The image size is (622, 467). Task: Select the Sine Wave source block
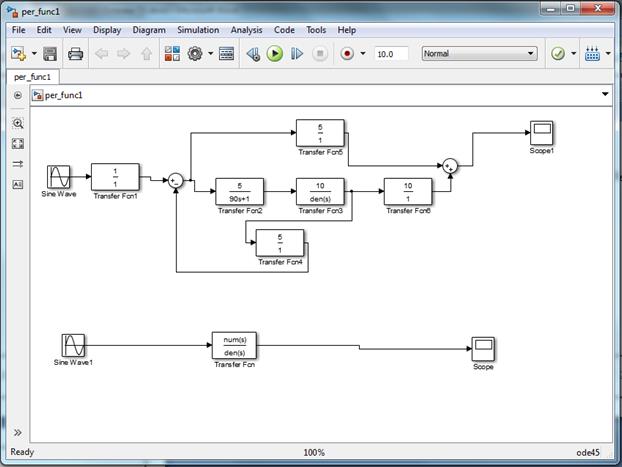click(x=59, y=177)
